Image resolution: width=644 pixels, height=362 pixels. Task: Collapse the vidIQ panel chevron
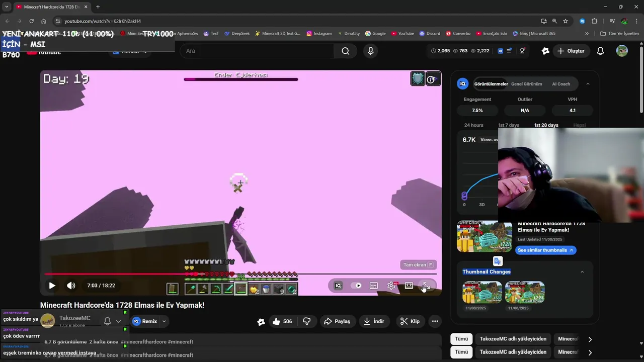coord(588,84)
